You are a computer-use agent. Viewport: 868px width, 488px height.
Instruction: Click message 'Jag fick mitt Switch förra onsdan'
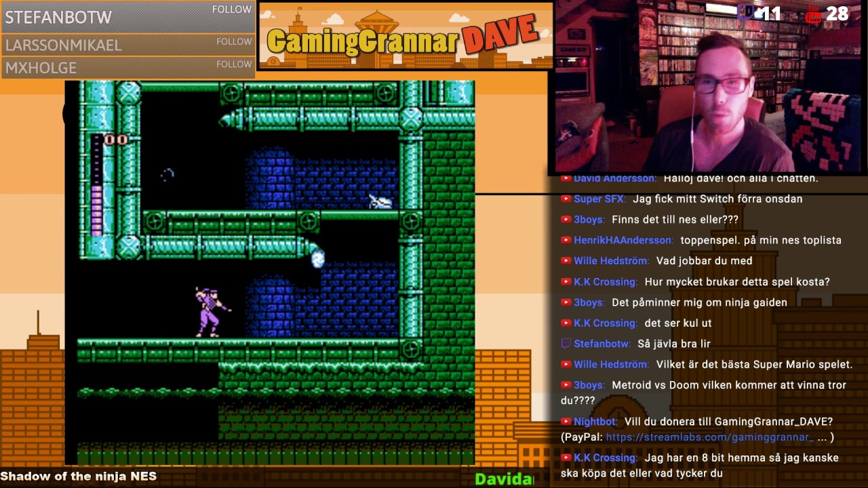717,199
